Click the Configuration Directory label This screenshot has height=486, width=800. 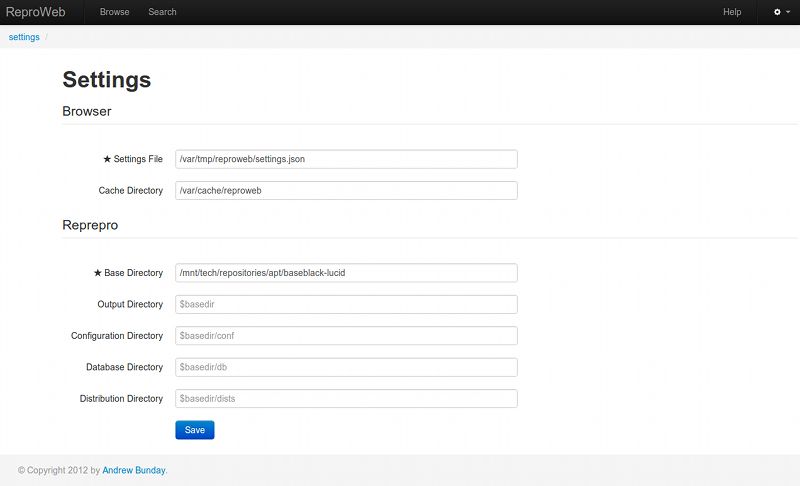click(x=117, y=336)
